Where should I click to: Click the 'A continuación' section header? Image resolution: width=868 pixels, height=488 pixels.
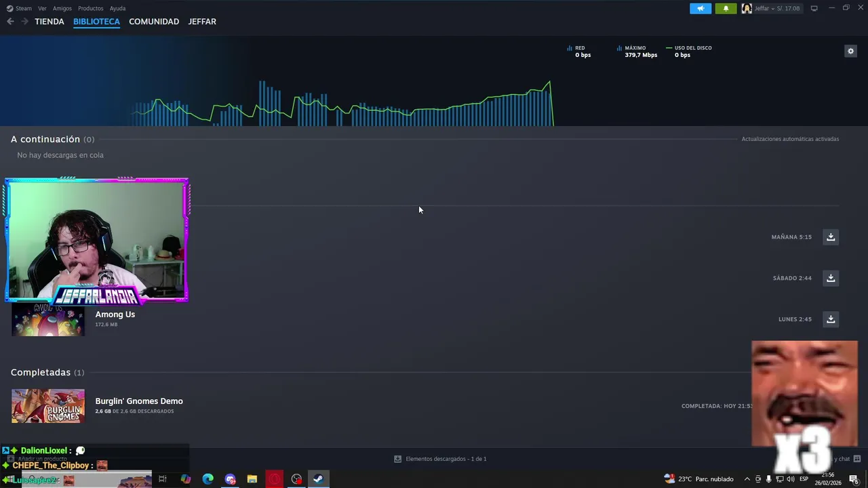(x=52, y=139)
